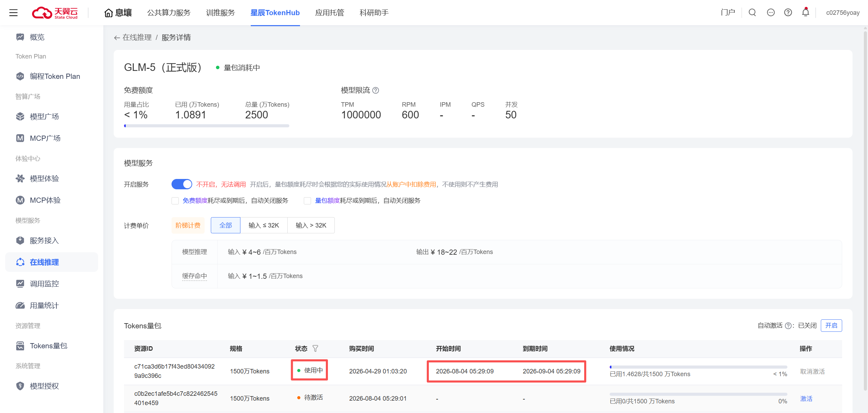868x413 pixels.
Task: Open the notification bell
Action: (806, 12)
